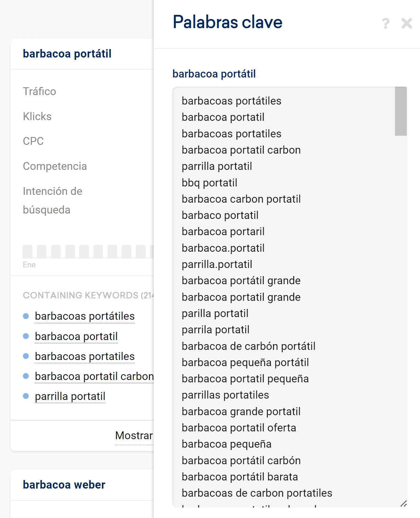Click the textarea resize handle
420x518 pixels.
[x=403, y=503]
